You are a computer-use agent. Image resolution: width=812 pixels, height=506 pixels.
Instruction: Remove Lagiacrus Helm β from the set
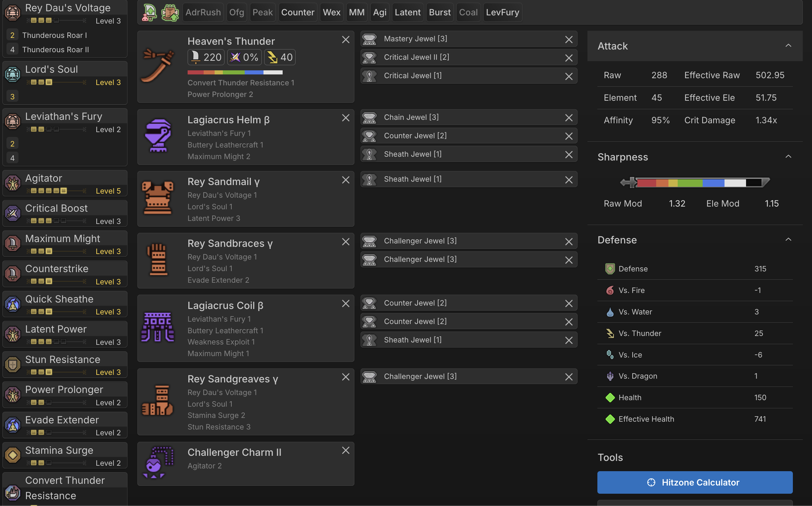pyautogui.click(x=346, y=118)
